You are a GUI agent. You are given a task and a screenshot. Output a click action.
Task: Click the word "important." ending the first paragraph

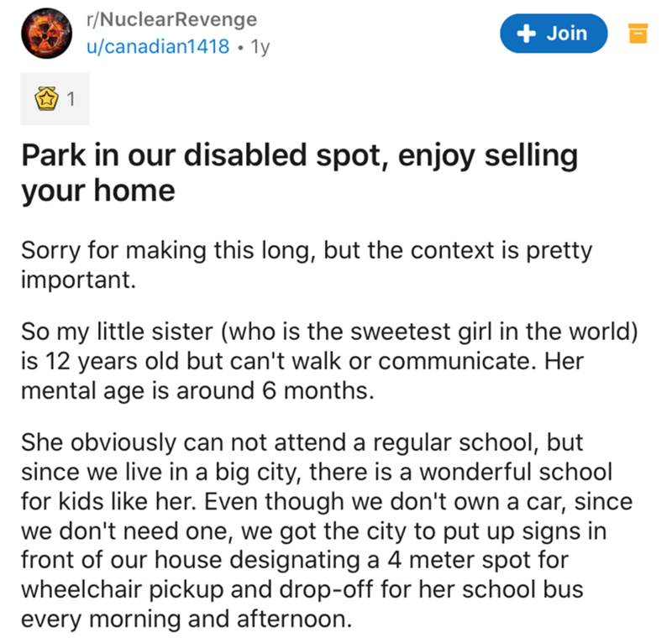(76, 279)
